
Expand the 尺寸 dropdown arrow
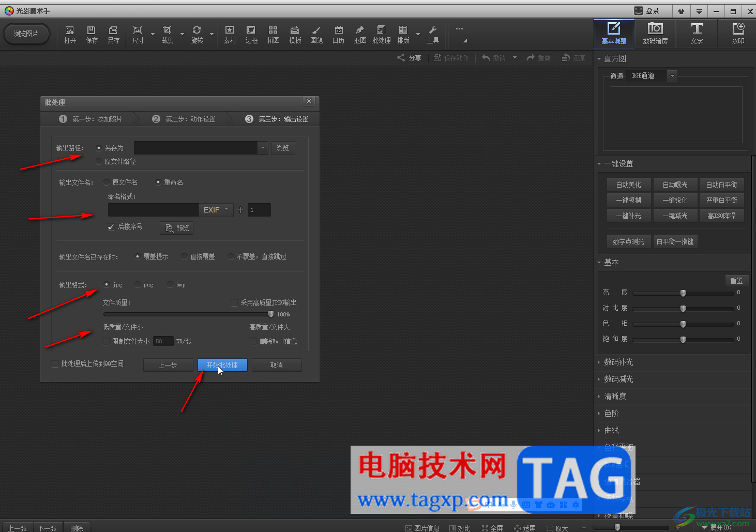(153, 35)
